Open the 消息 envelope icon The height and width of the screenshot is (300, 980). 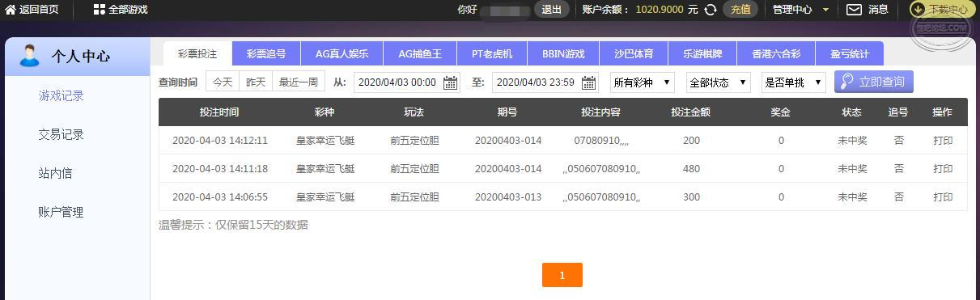pos(854,10)
